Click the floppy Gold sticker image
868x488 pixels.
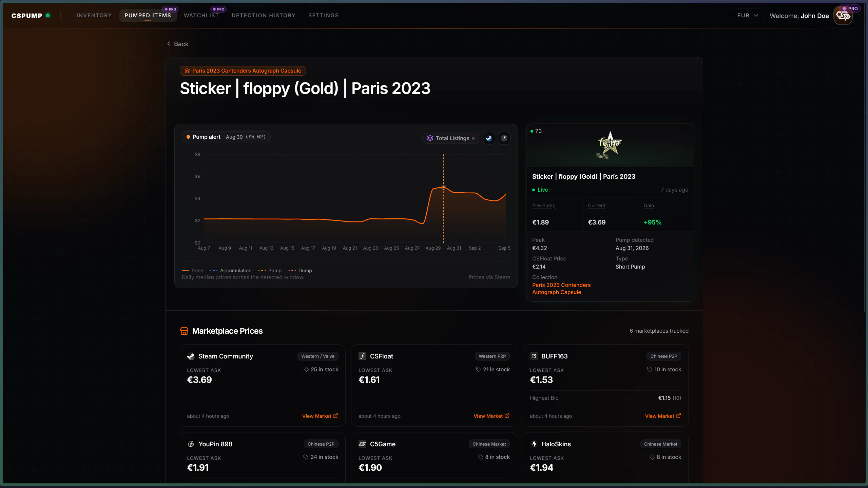pos(610,145)
